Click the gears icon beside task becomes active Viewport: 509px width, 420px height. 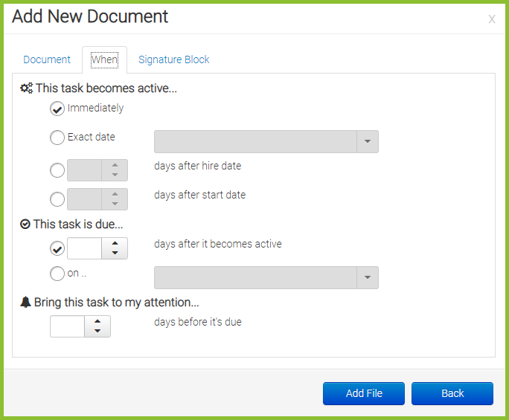(26, 88)
